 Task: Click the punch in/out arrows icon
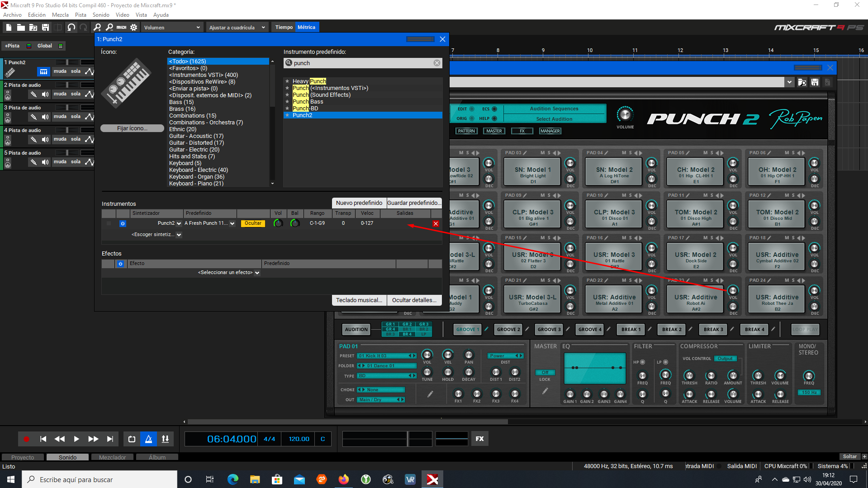pos(165,439)
